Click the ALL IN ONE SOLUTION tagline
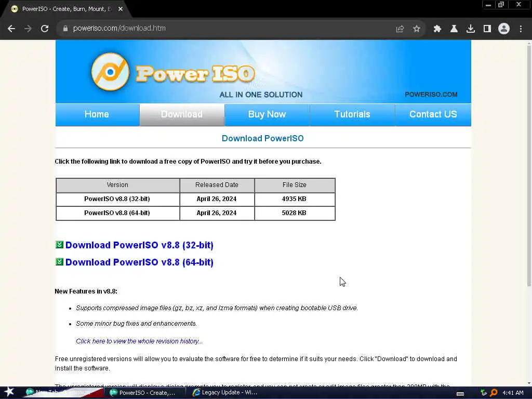Screen dimensions: 532x399 point(261,95)
